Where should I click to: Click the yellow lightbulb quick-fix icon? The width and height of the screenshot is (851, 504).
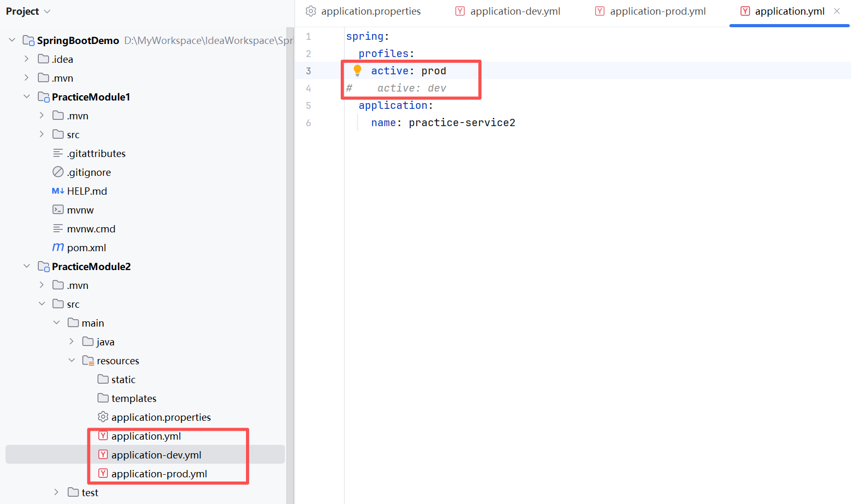[357, 70]
